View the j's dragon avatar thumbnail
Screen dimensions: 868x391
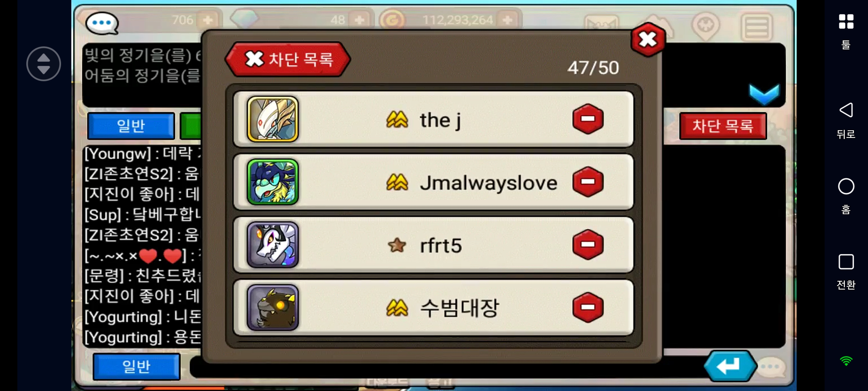point(273,119)
